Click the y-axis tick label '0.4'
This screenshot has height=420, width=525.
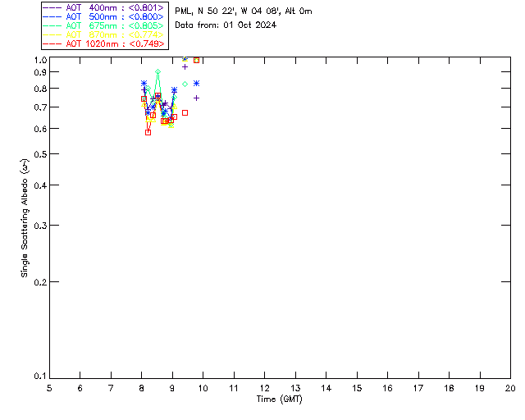(x=40, y=185)
